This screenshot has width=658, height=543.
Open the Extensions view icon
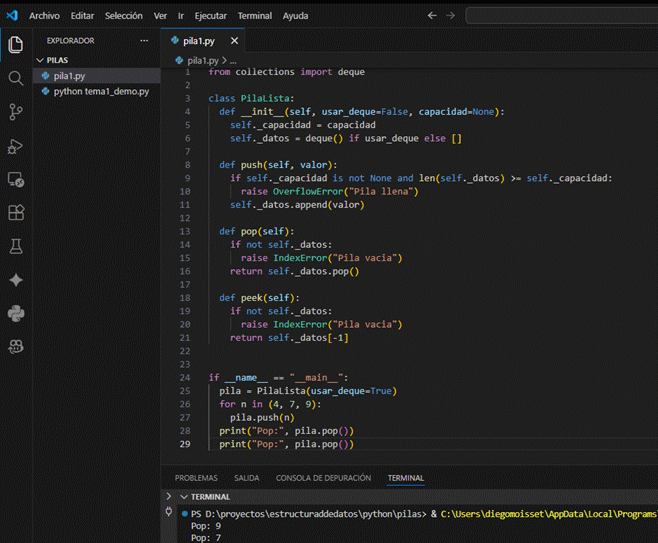15,213
